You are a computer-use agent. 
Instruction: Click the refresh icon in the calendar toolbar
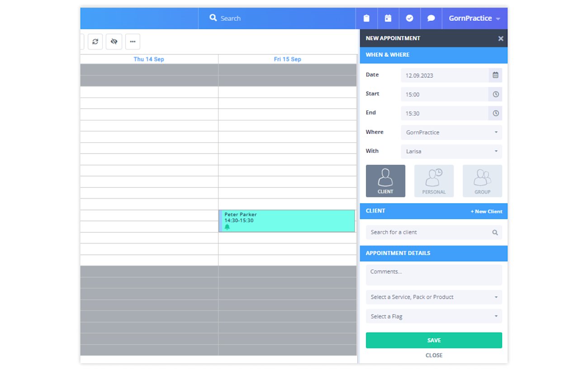coord(95,41)
